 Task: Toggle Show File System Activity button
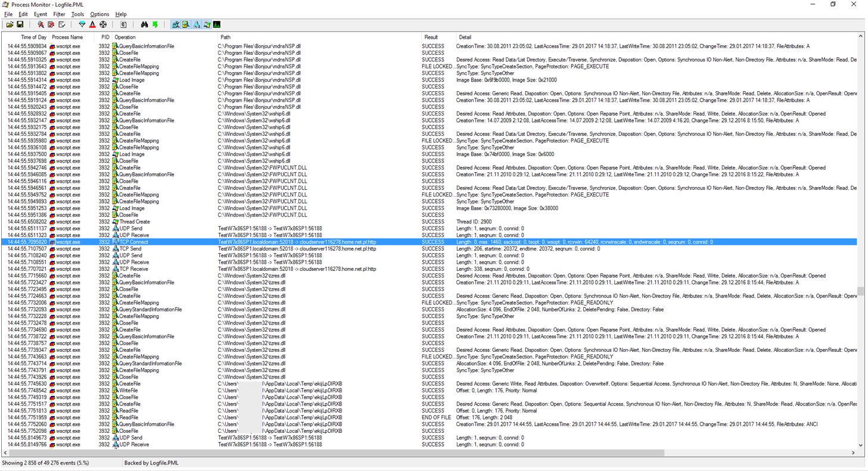coord(186,24)
